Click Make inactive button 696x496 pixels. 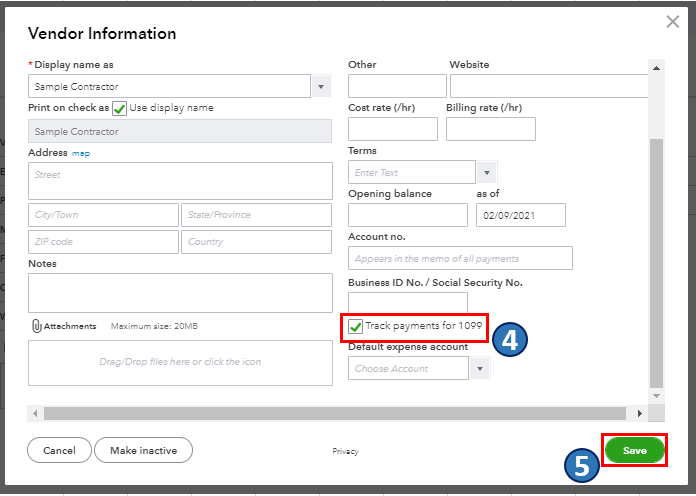tap(143, 450)
